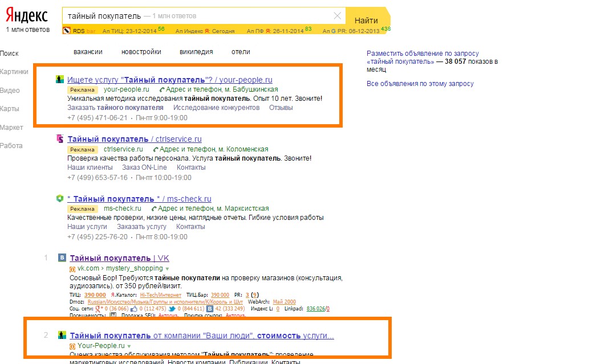Open "Исследование конкурентов" sitelink
The width and height of the screenshot is (597, 364).
point(216,108)
